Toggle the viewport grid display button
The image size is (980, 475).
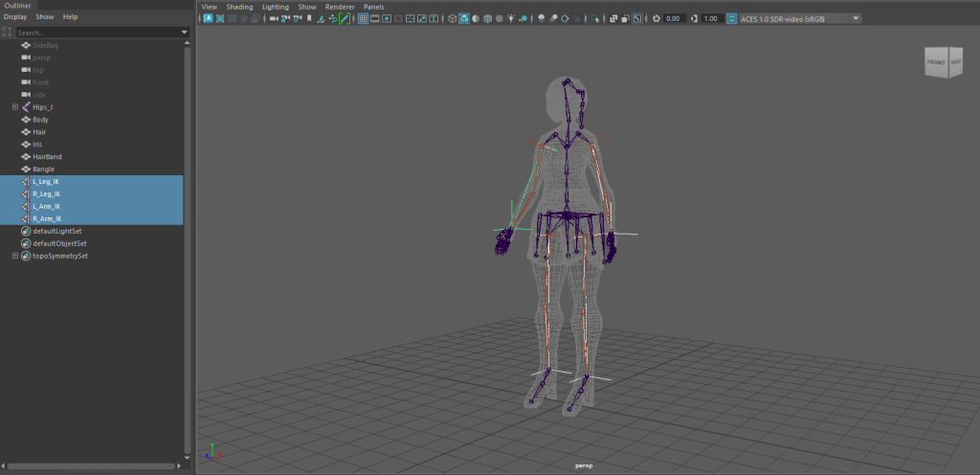pyautogui.click(x=363, y=18)
